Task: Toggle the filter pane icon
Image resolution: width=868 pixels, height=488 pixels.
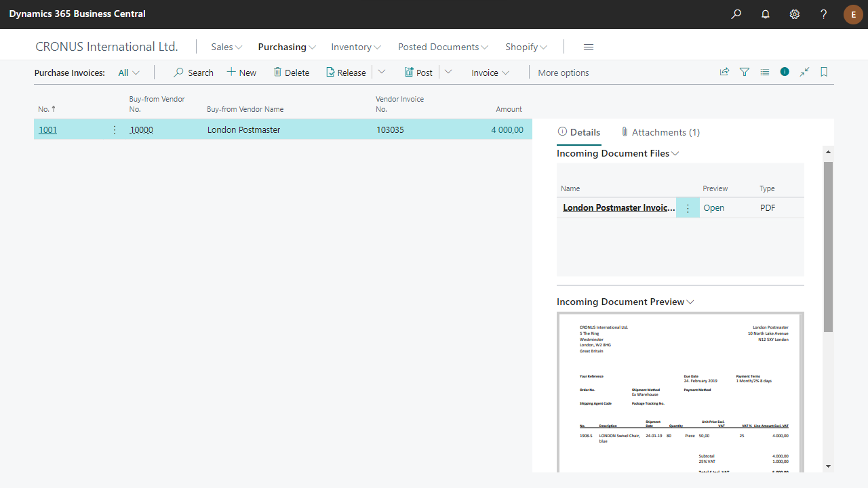Action: (745, 72)
